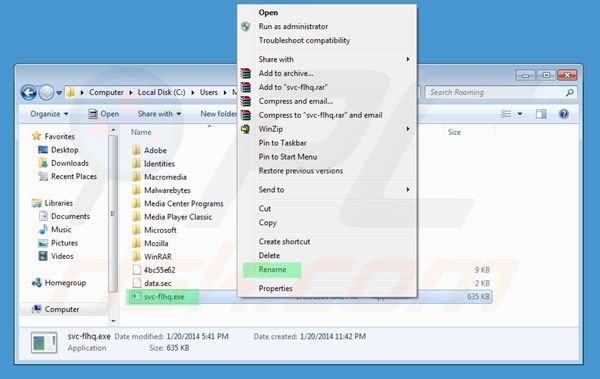The width and height of the screenshot is (600, 379).
Task: Click the search magnifier icon
Action: (570, 92)
